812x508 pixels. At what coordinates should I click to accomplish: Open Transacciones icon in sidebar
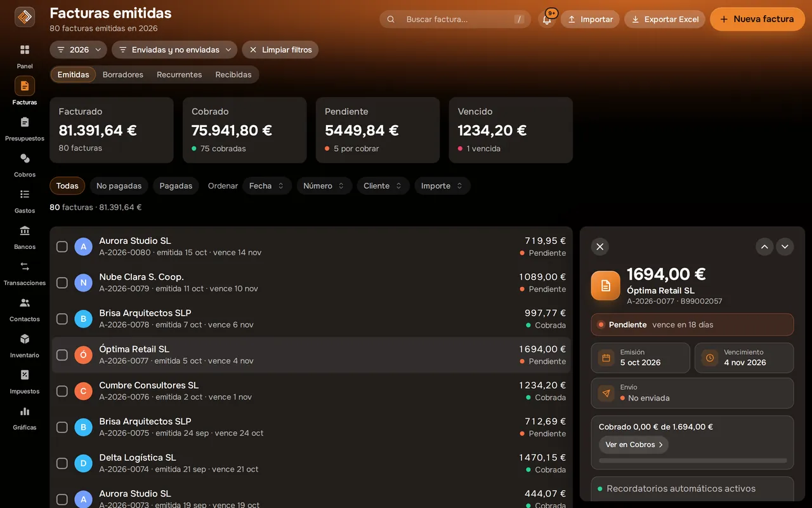click(x=25, y=267)
